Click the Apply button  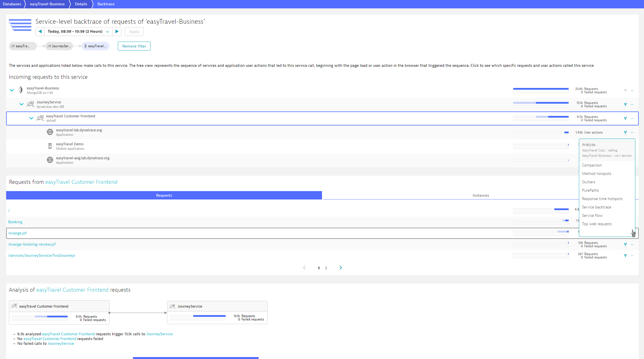[134, 32]
